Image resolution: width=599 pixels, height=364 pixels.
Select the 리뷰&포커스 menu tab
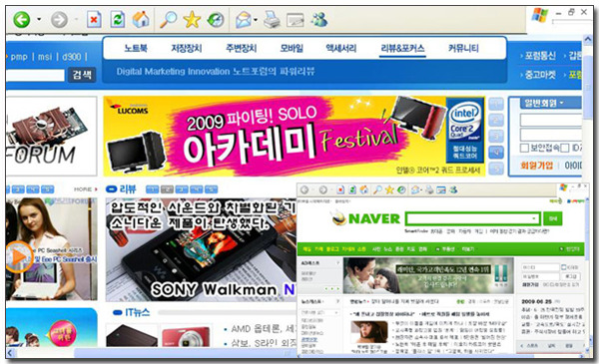402,49
